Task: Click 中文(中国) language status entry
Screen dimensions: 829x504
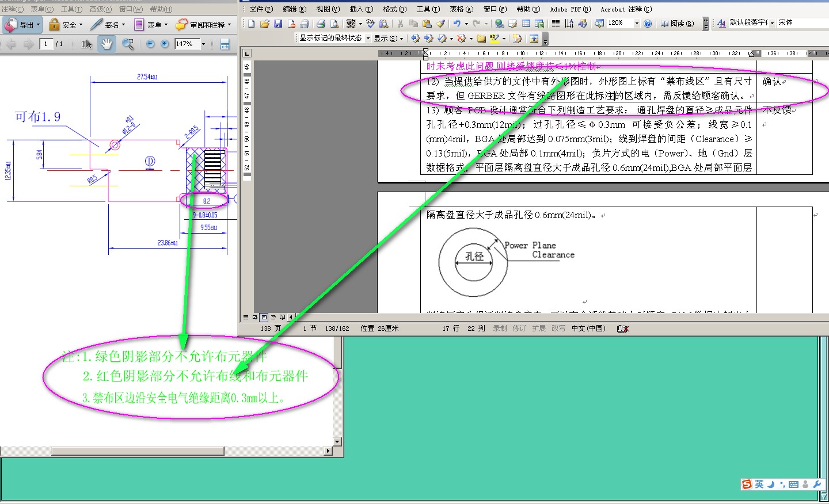Action: tap(588, 329)
